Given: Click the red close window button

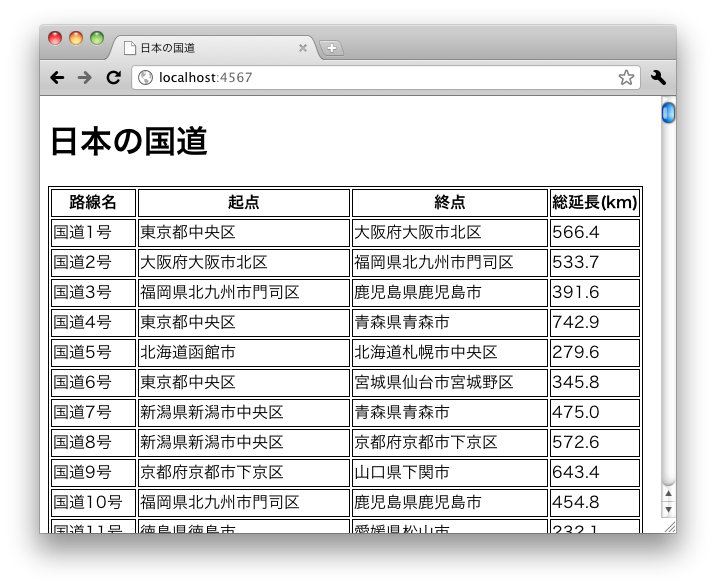Looking at the screenshot, I should [55, 38].
